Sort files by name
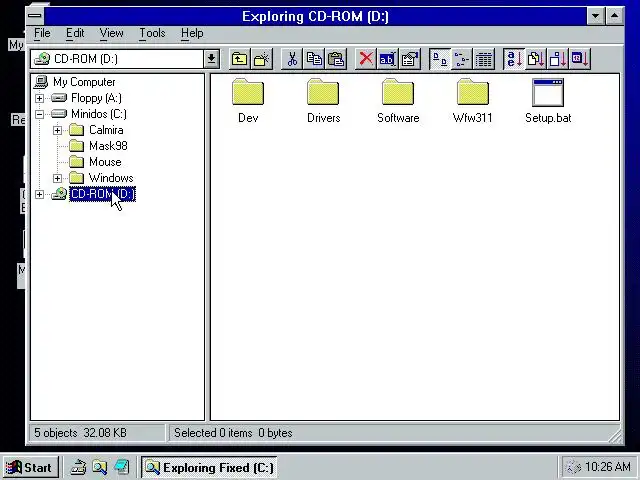This screenshot has width=640, height=480. [513, 60]
